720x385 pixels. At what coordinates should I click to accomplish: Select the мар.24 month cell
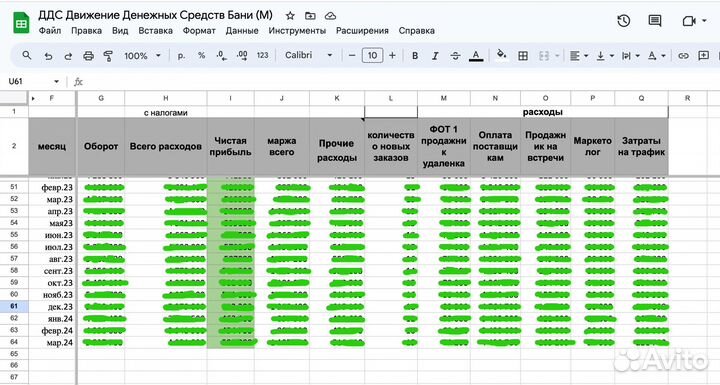click(x=52, y=342)
